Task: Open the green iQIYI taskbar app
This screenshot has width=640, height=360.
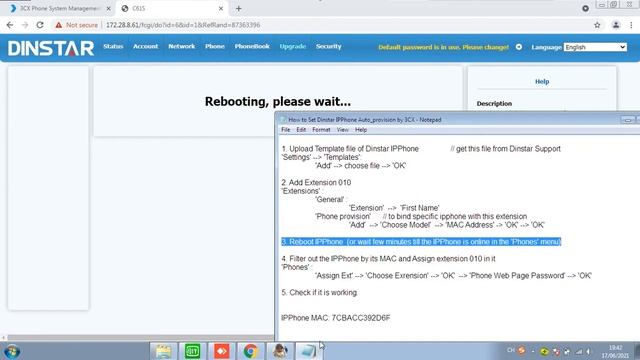Action: (192, 351)
